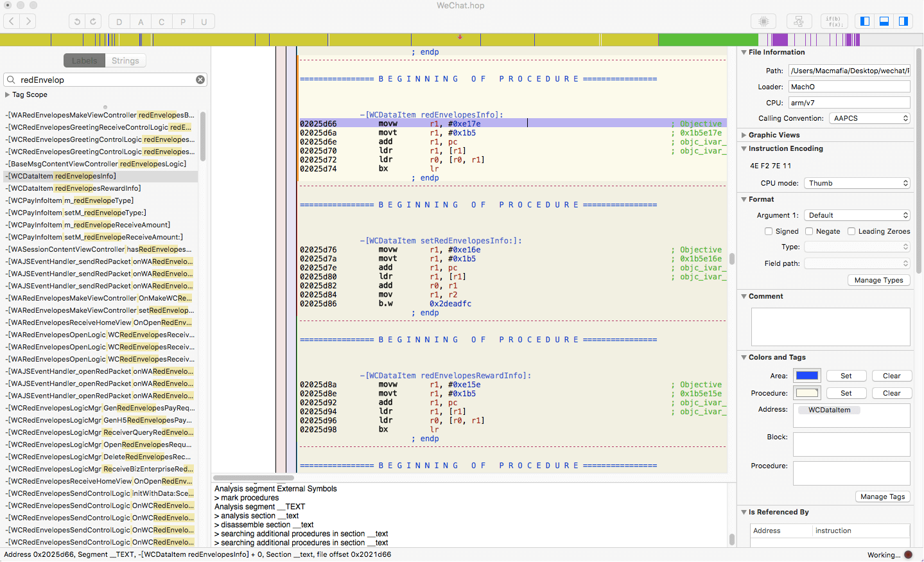
Task: Open the CPU mode Thumb dropdown
Action: click(x=857, y=183)
